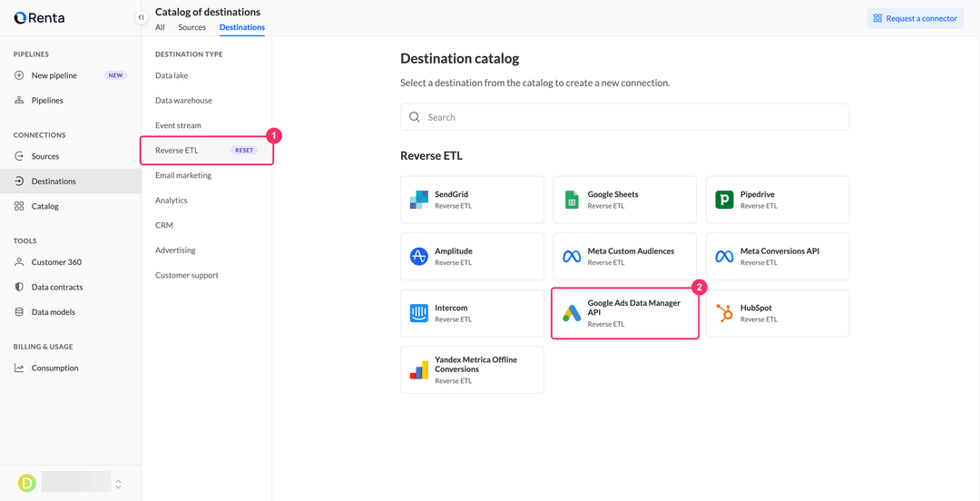
Task: Click the SendGrid logo icon
Action: tap(418, 200)
